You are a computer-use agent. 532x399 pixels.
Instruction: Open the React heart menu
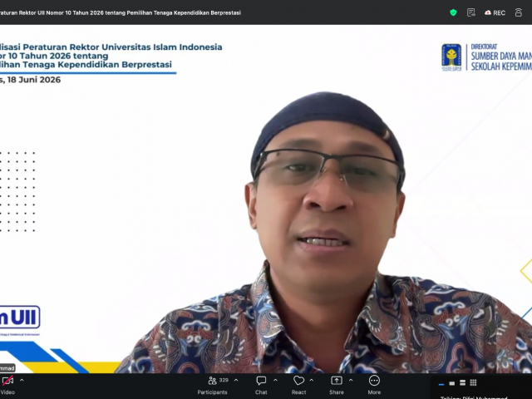click(x=298, y=386)
